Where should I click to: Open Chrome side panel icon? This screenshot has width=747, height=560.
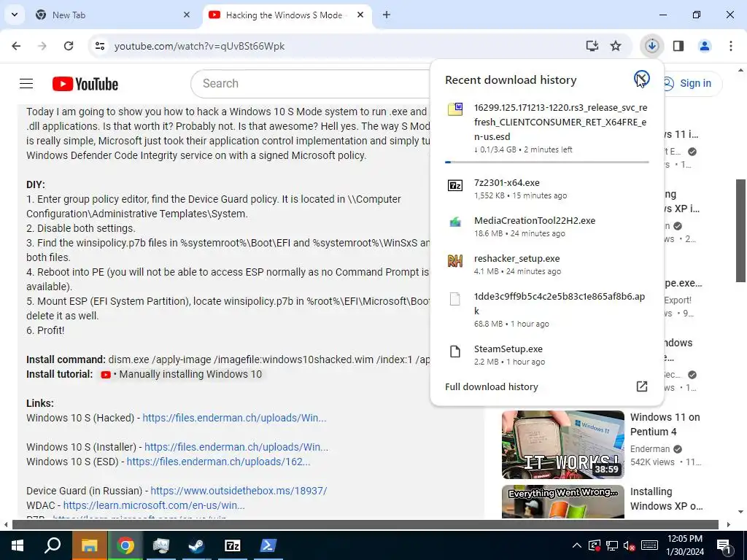tap(678, 46)
